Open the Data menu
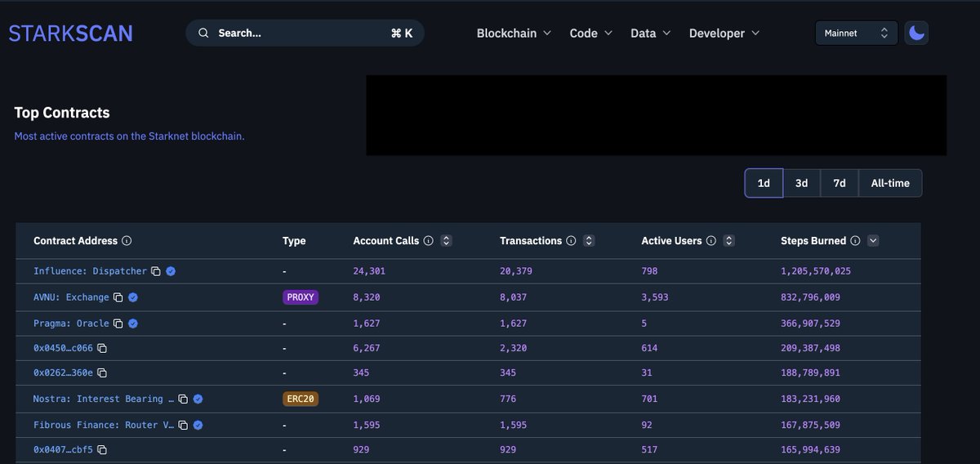The height and width of the screenshot is (464, 980). [651, 33]
